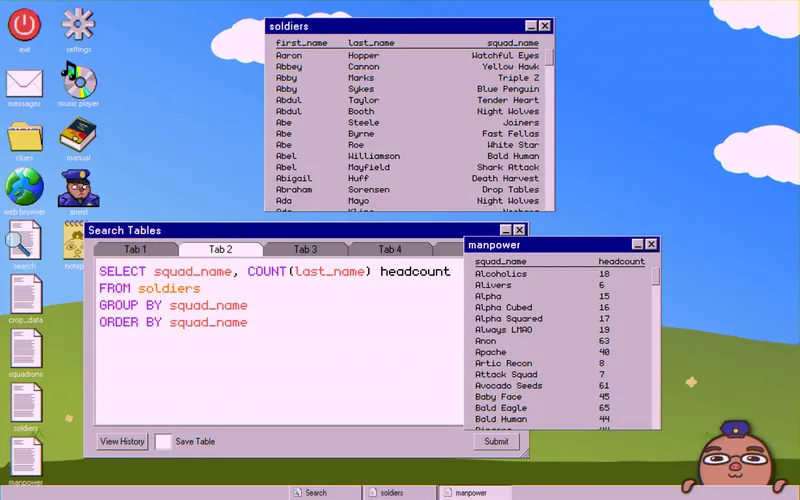
Task: Open the squadrons file icon
Action: pos(26,348)
